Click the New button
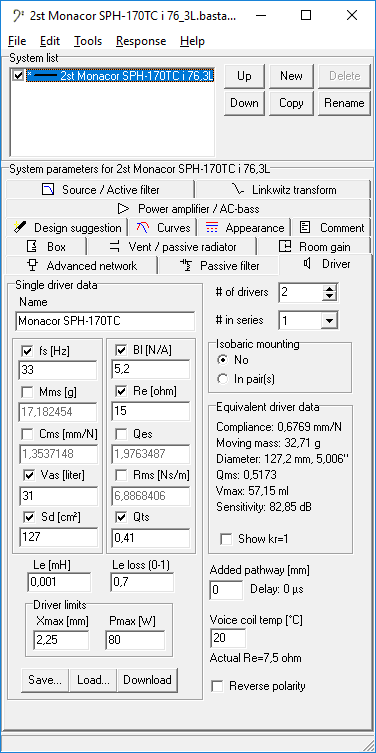The width and height of the screenshot is (376, 753). (x=291, y=76)
